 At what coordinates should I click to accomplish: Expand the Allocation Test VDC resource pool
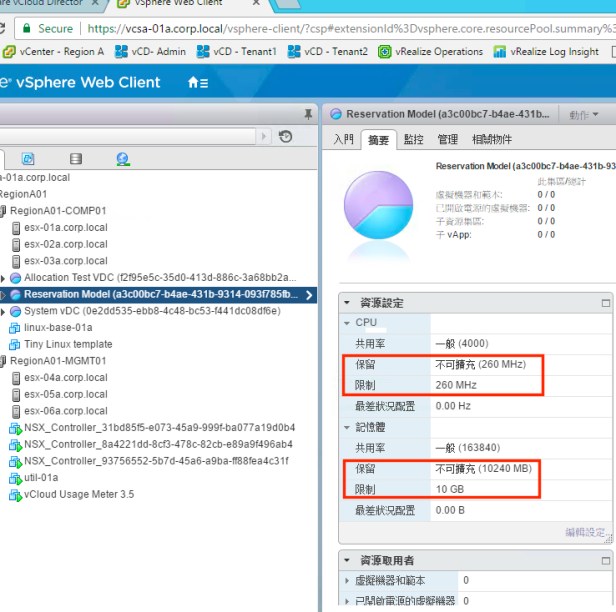(x=4, y=278)
